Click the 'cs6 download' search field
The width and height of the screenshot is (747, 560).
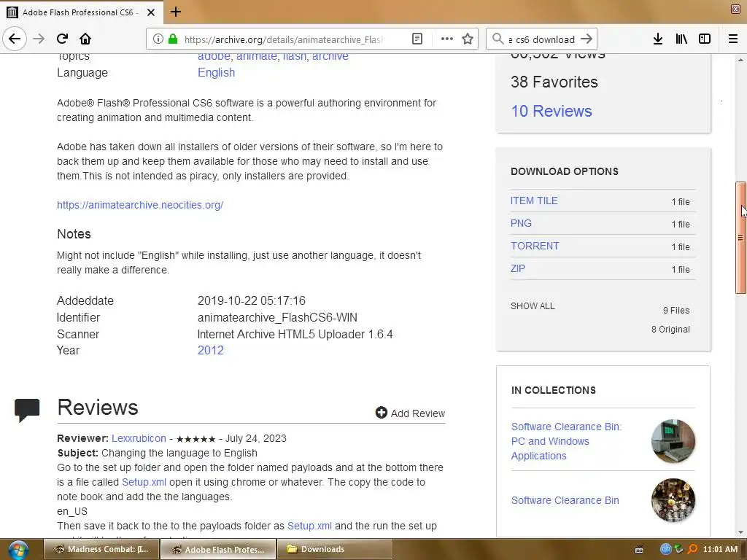coord(542,39)
